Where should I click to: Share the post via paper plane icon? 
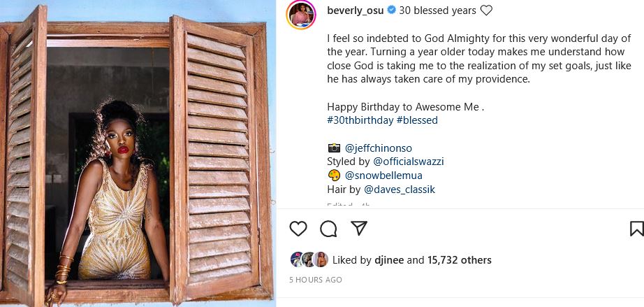pos(358,229)
